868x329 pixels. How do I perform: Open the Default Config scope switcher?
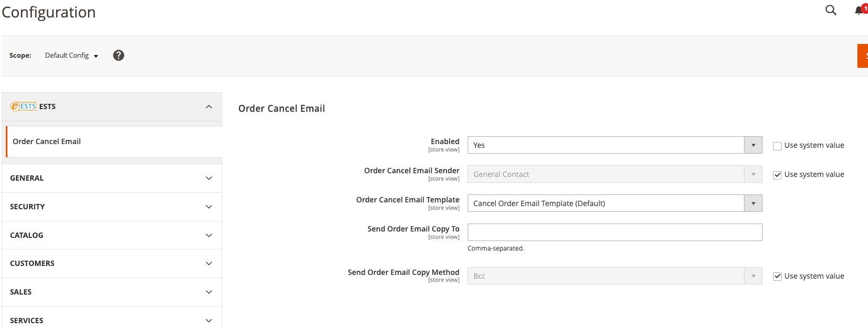[x=72, y=56]
